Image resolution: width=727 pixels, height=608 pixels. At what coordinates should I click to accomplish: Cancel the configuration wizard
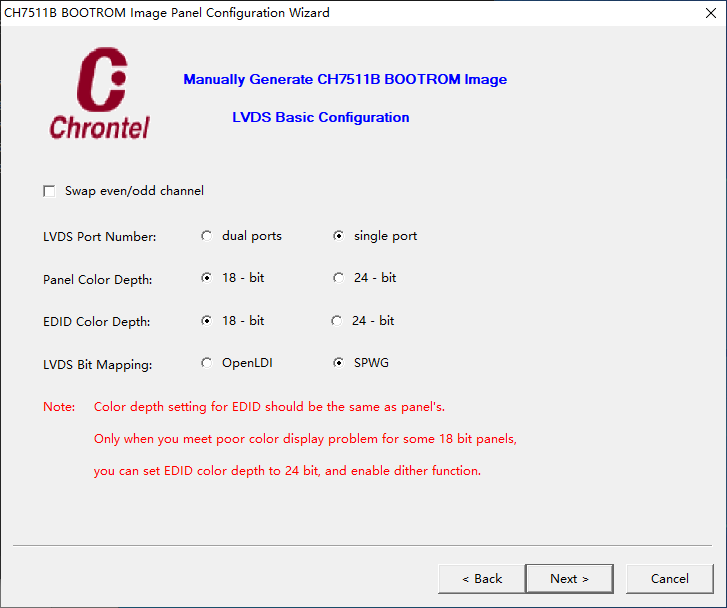click(670, 579)
